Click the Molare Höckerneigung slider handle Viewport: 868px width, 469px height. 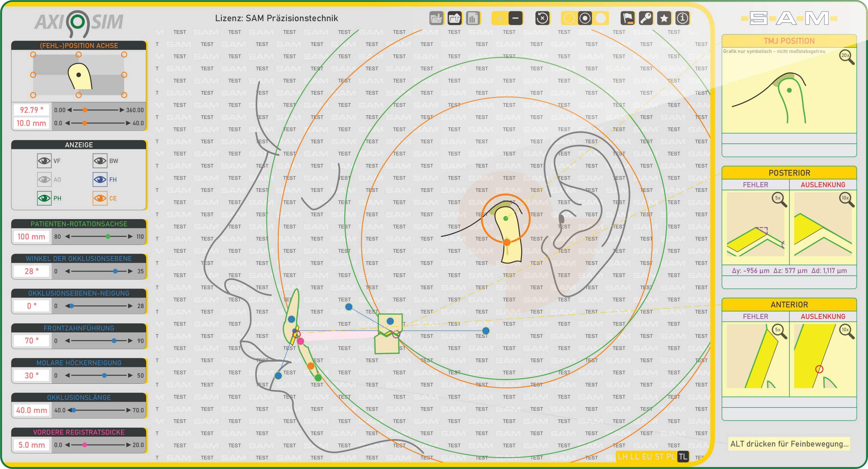[104, 375]
